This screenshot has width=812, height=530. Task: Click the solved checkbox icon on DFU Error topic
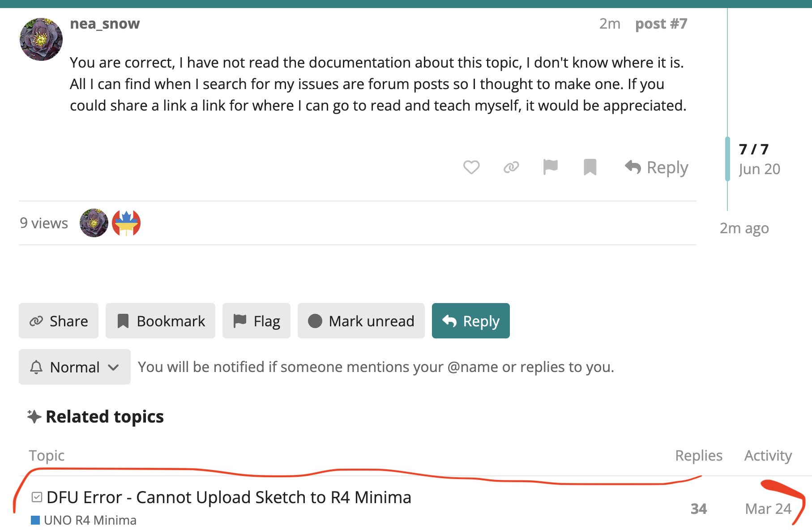tap(37, 497)
